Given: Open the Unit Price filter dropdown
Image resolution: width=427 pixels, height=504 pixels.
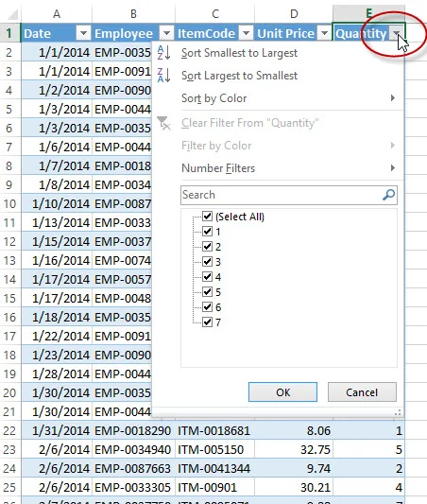Looking at the screenshot, I should (x=324, y=33).
